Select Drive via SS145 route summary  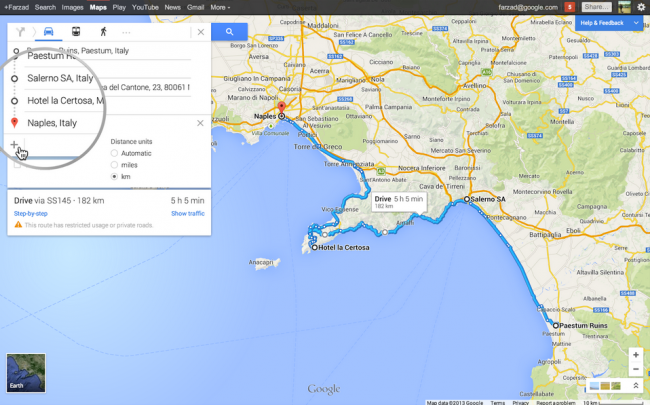tap(59, 201)
